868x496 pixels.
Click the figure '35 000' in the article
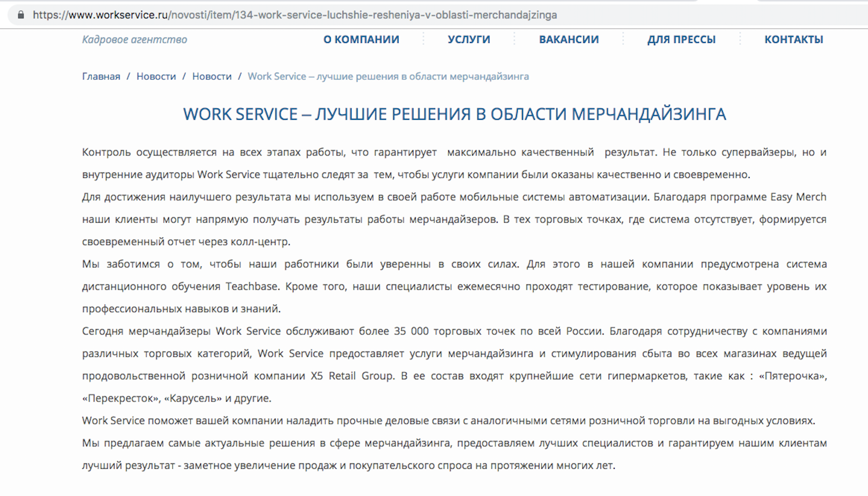click(411, 331)
